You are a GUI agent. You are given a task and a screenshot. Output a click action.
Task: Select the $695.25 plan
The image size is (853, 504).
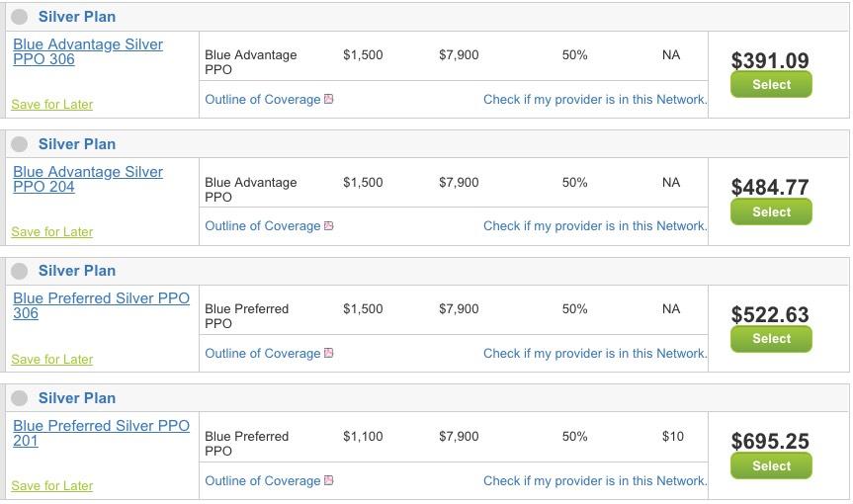(771, 465)
